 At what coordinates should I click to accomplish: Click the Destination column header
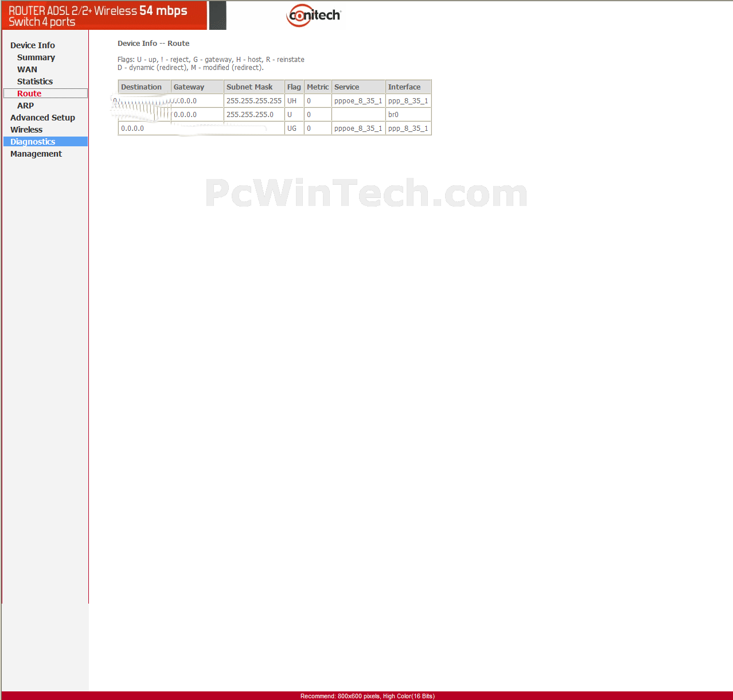coord(145,87)
